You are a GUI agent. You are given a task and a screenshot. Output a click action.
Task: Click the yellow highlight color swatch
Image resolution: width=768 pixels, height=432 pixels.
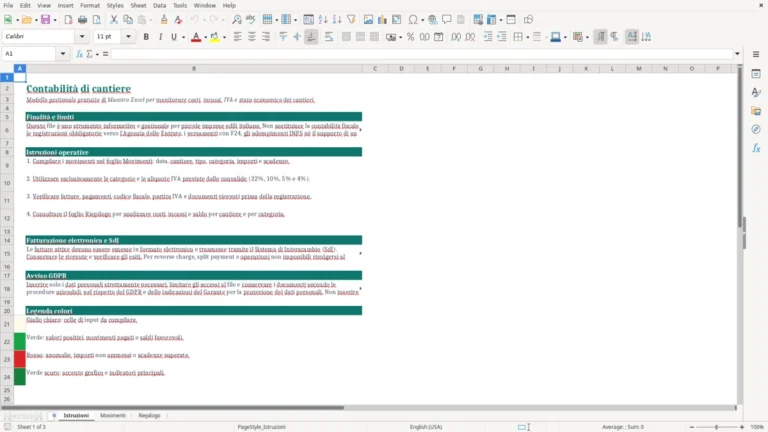coord(215,37)
